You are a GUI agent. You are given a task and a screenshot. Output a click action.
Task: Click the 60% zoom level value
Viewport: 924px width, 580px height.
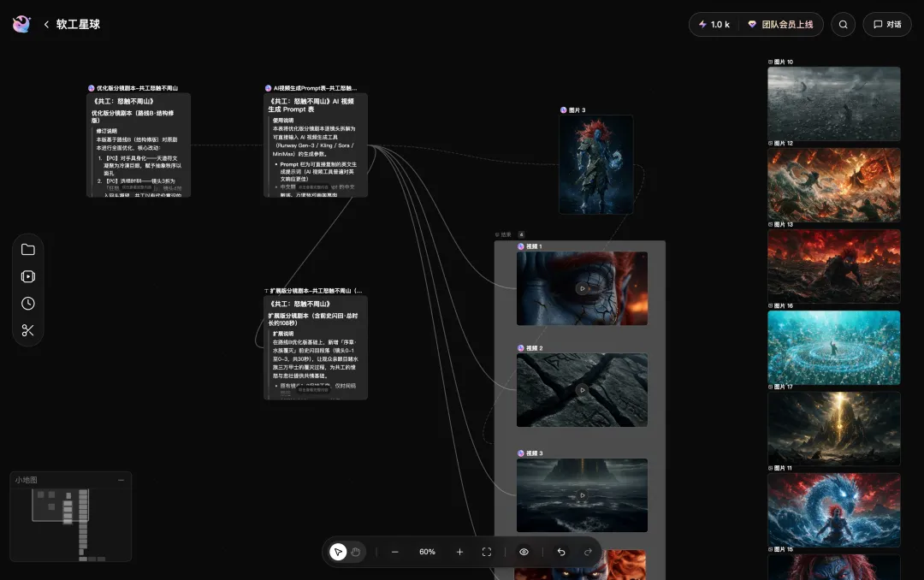click(427, 552)
